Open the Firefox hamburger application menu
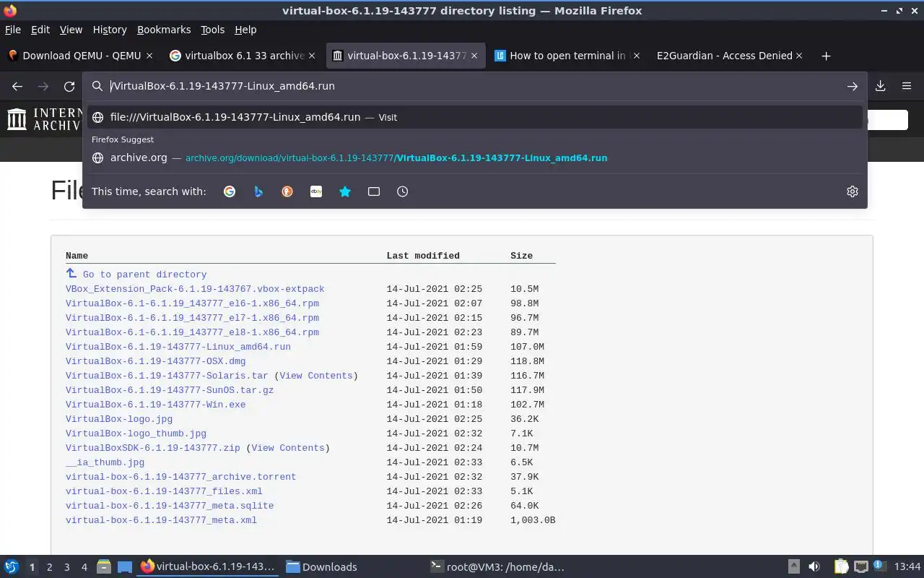The width and height of the screenshot is (924, 578). point(907,86)
